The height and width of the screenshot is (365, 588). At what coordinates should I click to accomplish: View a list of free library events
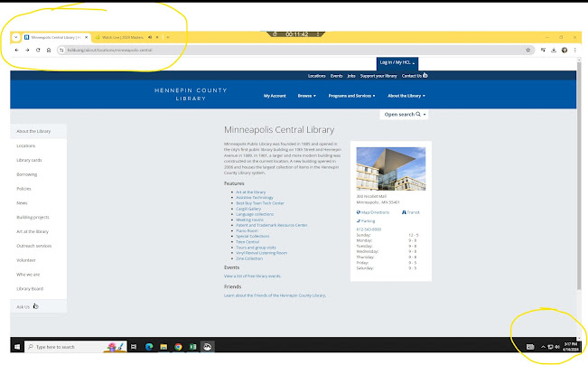[252, 276]
